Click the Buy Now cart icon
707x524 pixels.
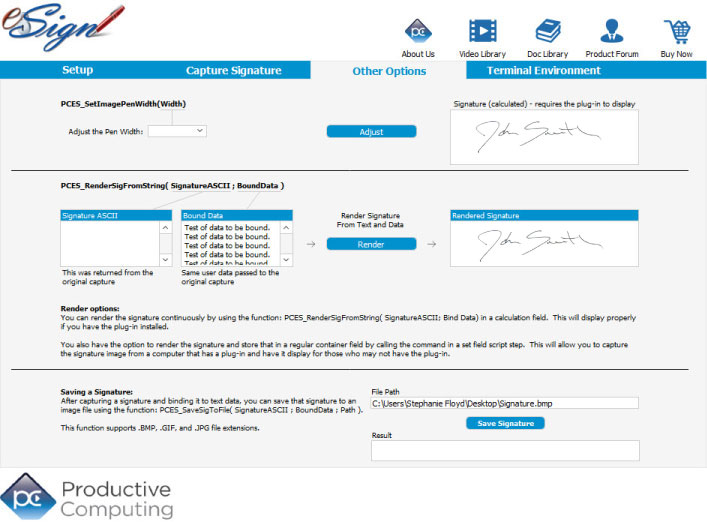coord(676,31)
